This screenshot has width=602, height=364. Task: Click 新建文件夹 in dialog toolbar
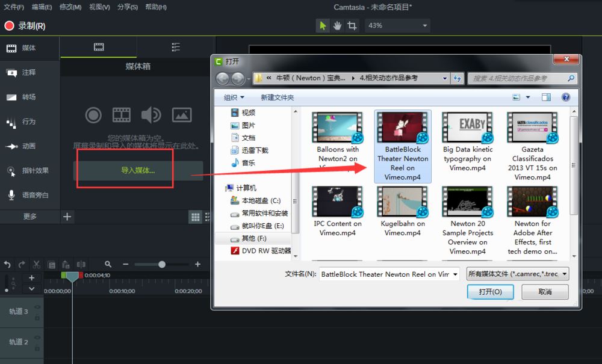coord(277,97)
